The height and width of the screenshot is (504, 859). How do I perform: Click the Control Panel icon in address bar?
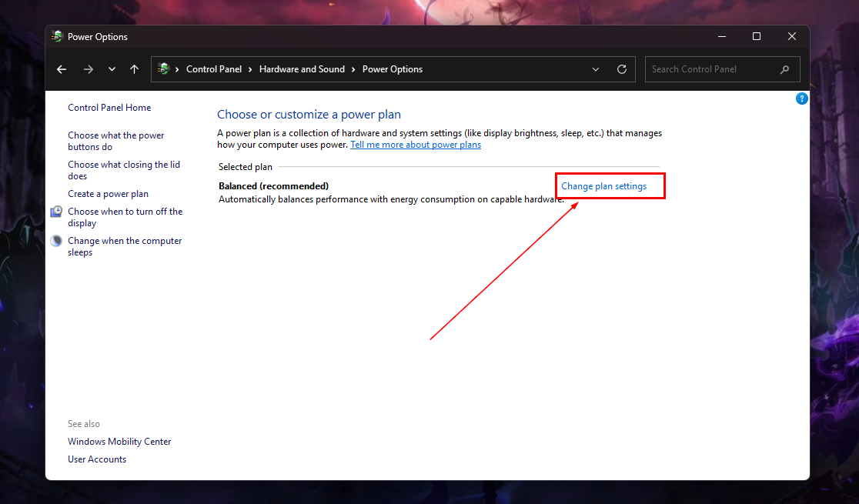pyautogui.click(x=164, y=68)
